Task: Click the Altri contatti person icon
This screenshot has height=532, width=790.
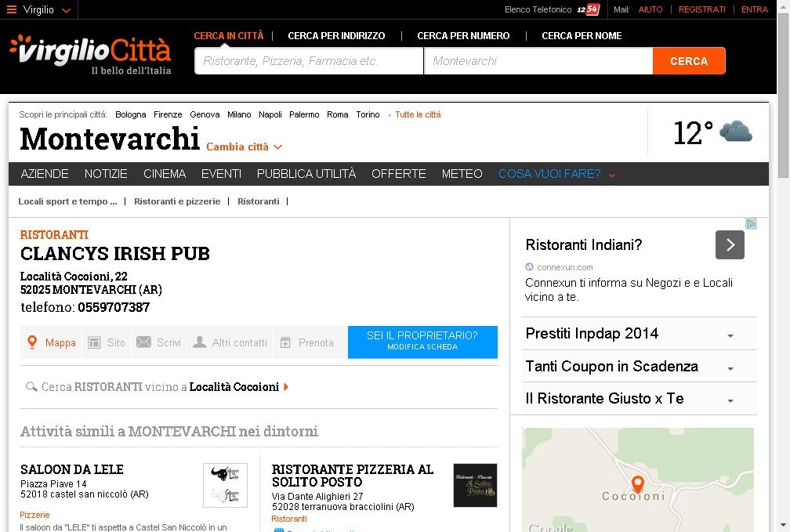Action: (x=200, y=342)
